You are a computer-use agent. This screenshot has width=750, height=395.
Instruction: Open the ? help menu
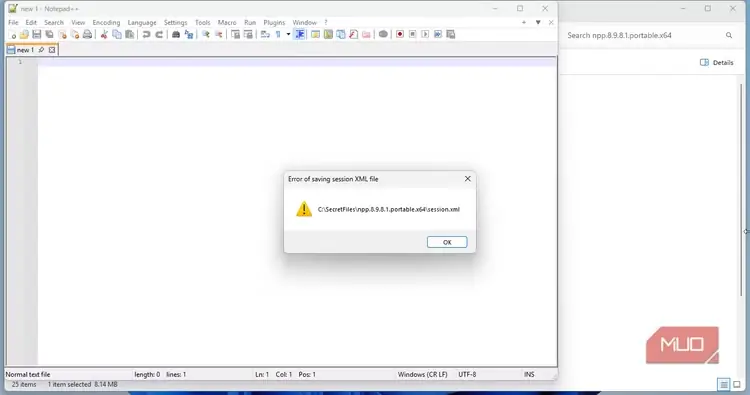[326, 22]
